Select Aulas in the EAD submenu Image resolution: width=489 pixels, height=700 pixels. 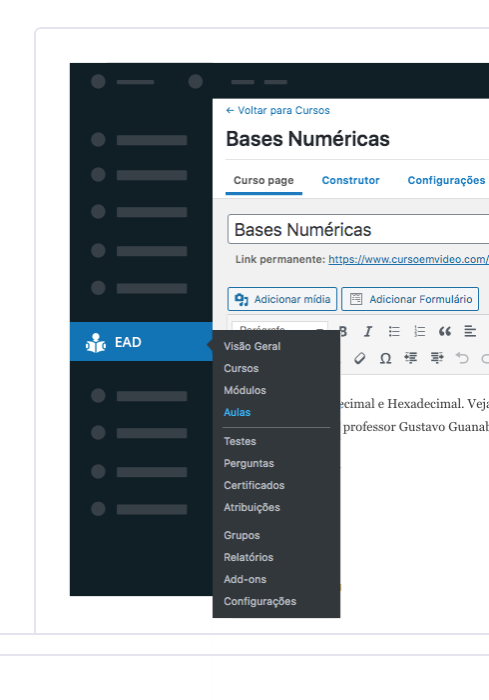237,412
